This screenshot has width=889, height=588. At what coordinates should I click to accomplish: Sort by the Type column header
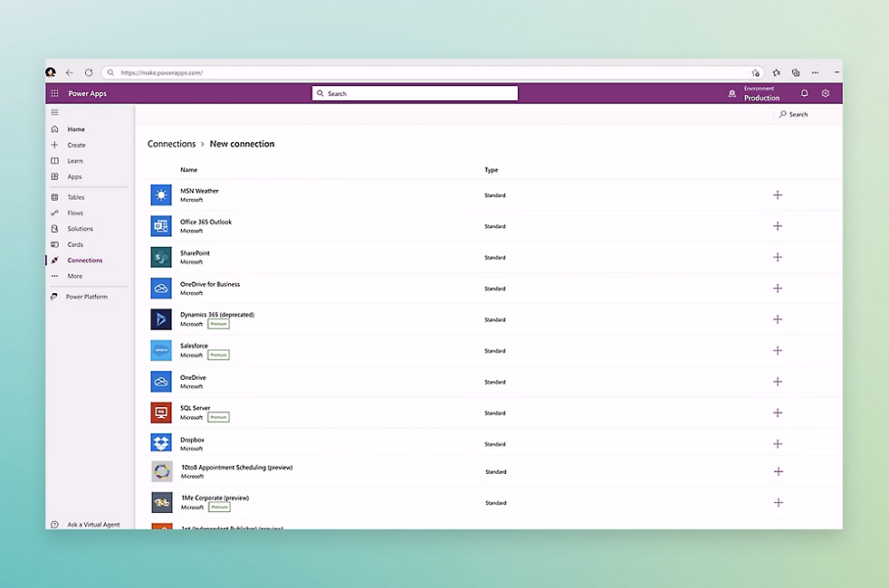point(492,170)
